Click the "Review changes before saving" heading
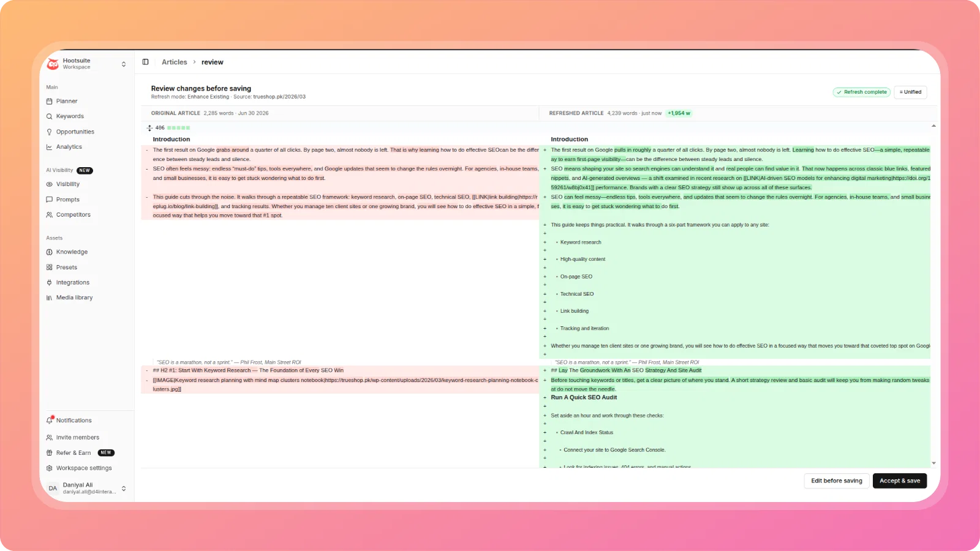980x551 pixels. pos(201,89)
